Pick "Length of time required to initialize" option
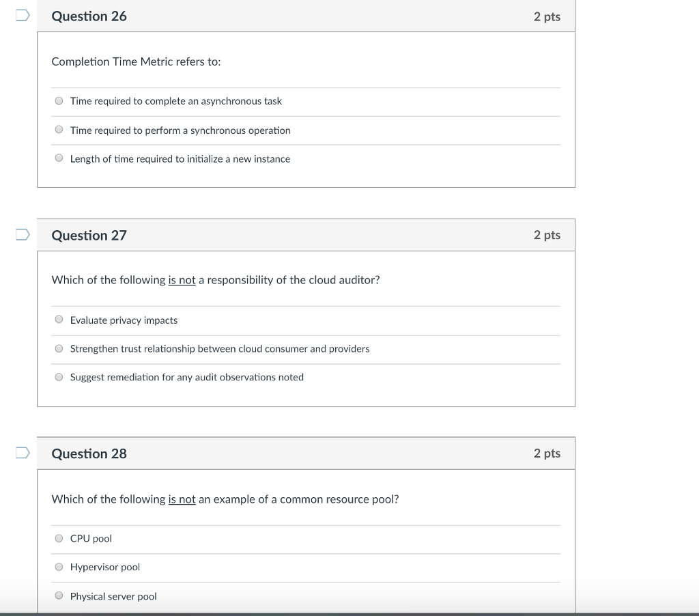699x616 pixels. point(59,158)
